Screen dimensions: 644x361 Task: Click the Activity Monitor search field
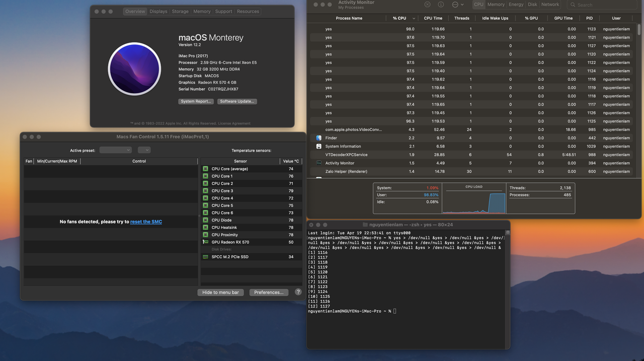[x=603, y=5]
